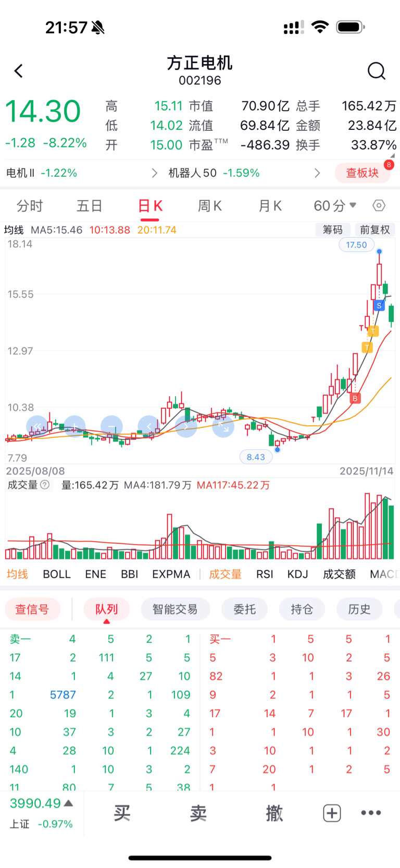Open the 60分 period dropdown
The image size is (400, 868).
tap(335, 205)
